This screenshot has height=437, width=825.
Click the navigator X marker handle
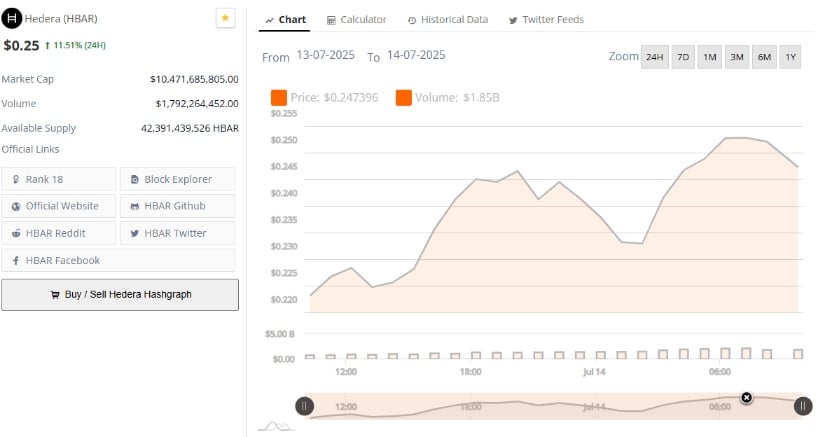tap(746, 398)
